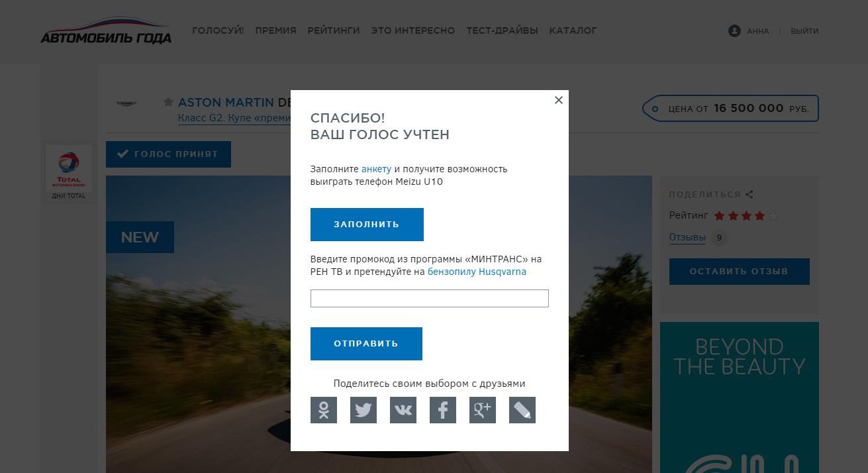868x473 pixels.
Task: Open the Каталог menu
Action: 573,30
